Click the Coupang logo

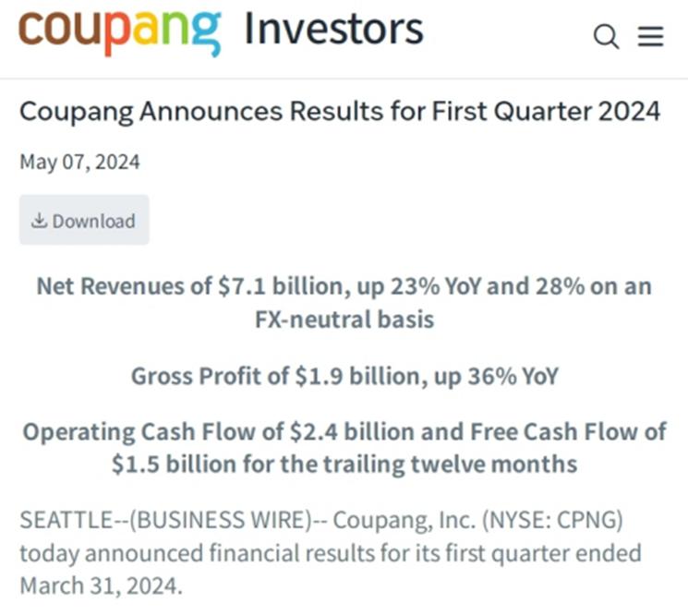point(119,30)
